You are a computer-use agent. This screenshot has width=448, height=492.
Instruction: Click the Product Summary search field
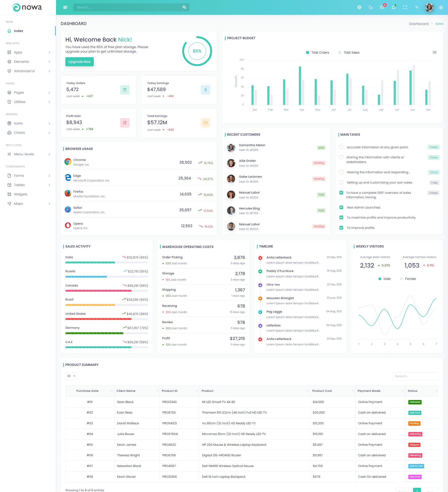(415, 376)
